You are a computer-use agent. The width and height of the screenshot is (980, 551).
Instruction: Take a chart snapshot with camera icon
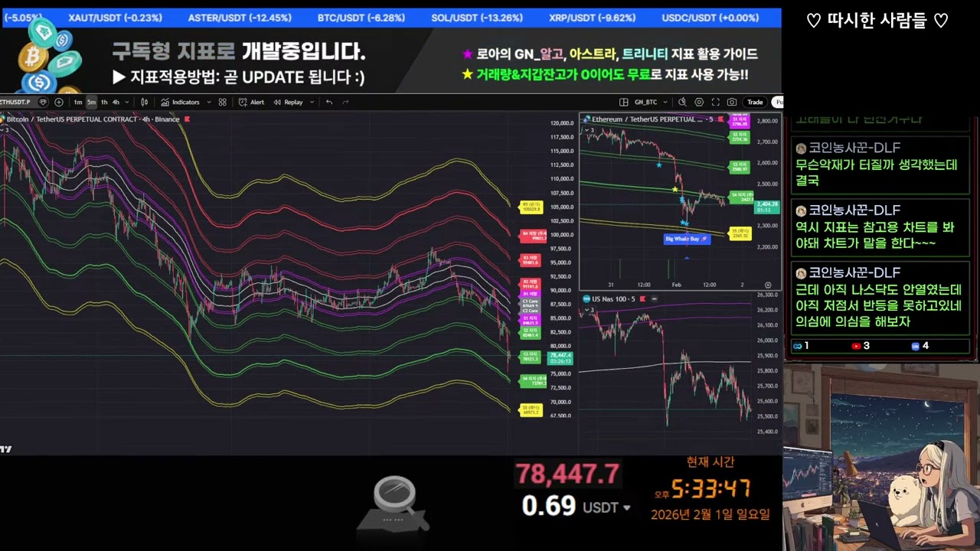733,102
